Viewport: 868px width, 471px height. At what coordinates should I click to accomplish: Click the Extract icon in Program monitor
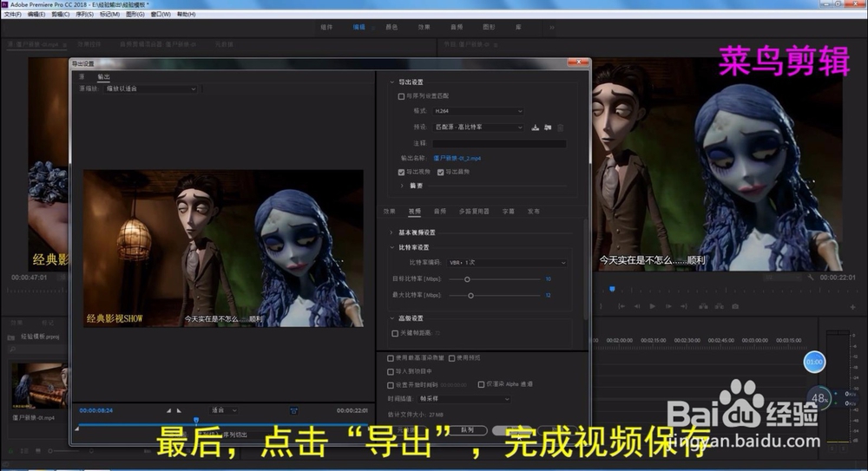[x=719, y=306]
